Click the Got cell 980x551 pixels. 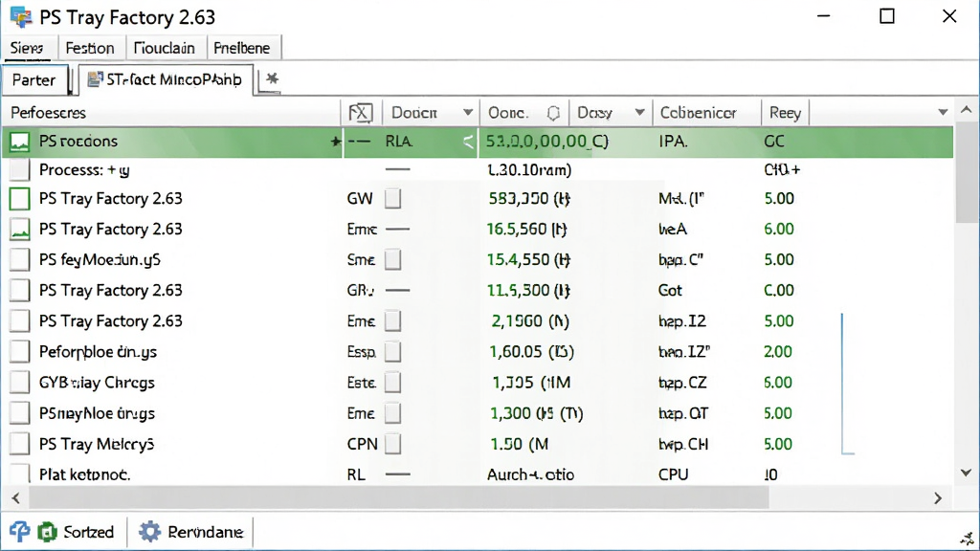[x=670, y=291]
